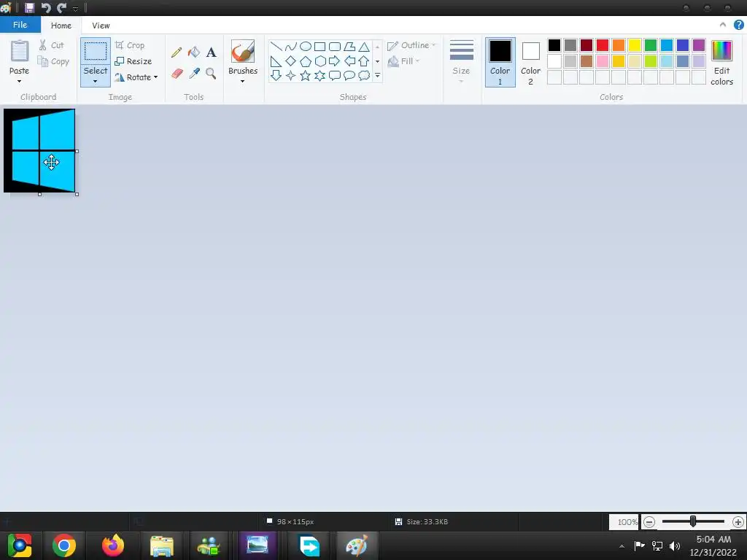Choose the Curve shape
This screenshot has height=560, width=747.
coord(290,46)
